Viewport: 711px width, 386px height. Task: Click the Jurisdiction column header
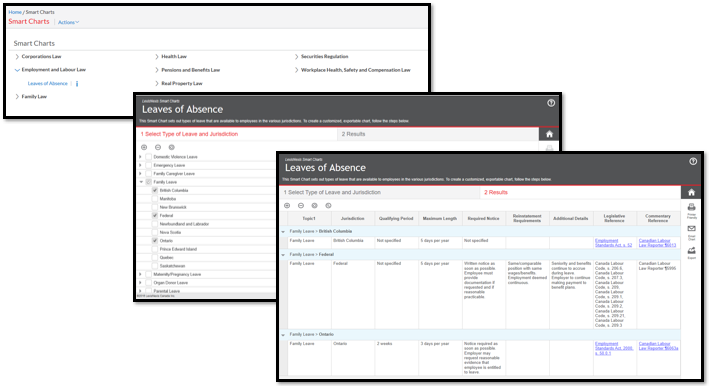click(x=352, y=219)
